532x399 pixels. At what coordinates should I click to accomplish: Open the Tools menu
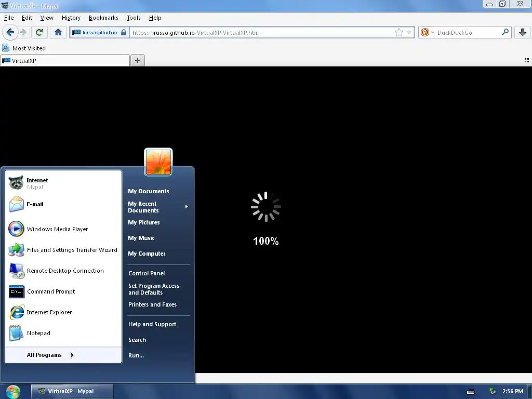click(x=134, y=18)
